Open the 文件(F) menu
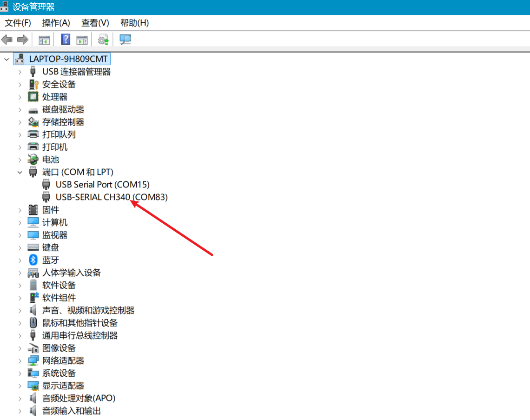 tap(18, 23)
